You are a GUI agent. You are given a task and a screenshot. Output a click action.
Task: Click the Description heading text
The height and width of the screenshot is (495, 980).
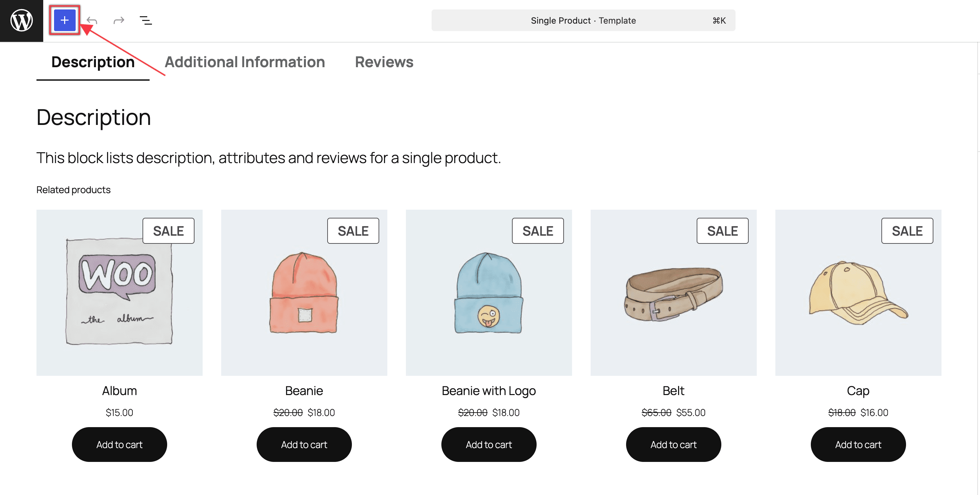(94, 117)
